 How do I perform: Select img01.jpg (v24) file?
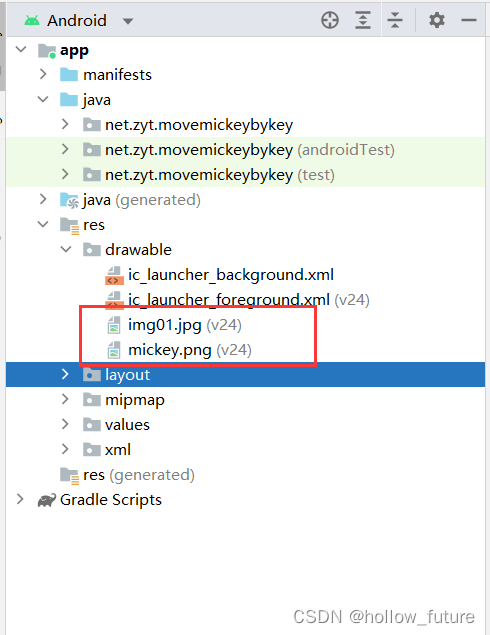185,325
